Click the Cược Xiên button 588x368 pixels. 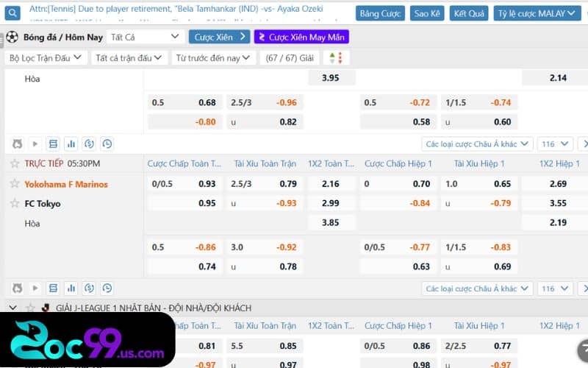coord(219,37)
